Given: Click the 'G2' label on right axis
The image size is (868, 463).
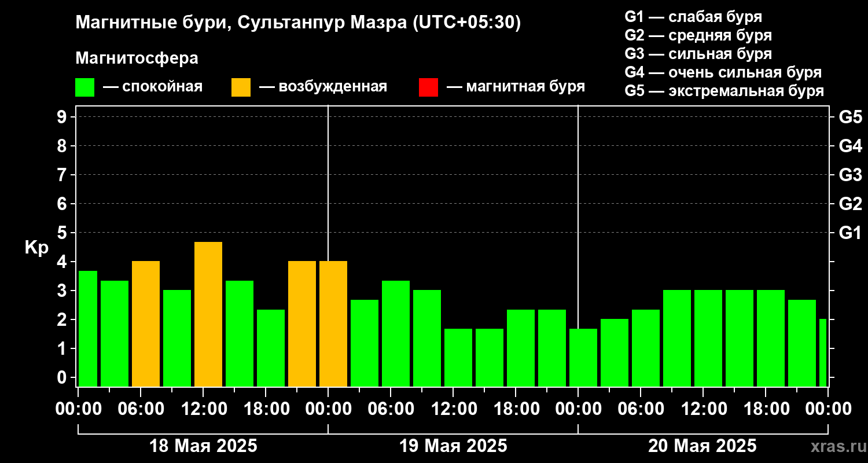Looking at the screenshot, I should (850, 204).
